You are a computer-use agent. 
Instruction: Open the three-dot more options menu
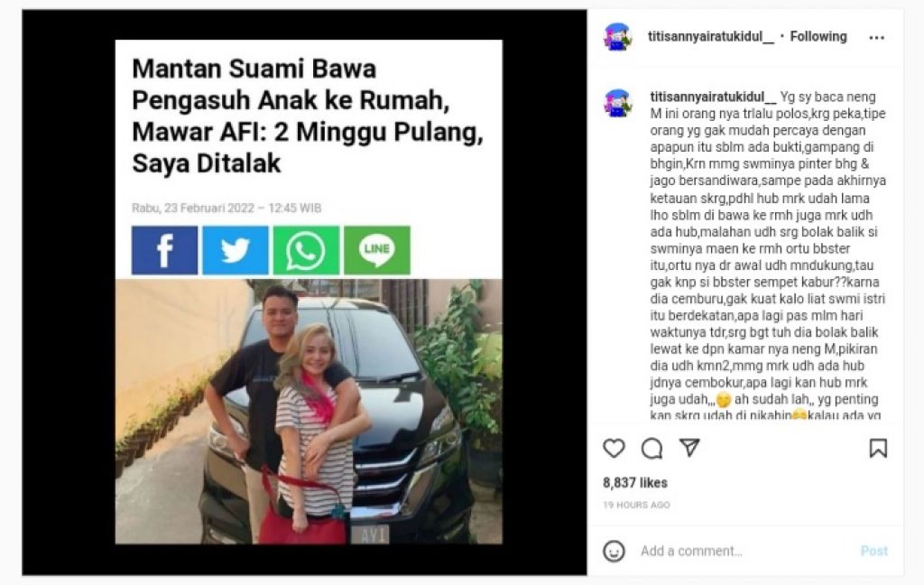pyautogui.click(x=877, y=38)
